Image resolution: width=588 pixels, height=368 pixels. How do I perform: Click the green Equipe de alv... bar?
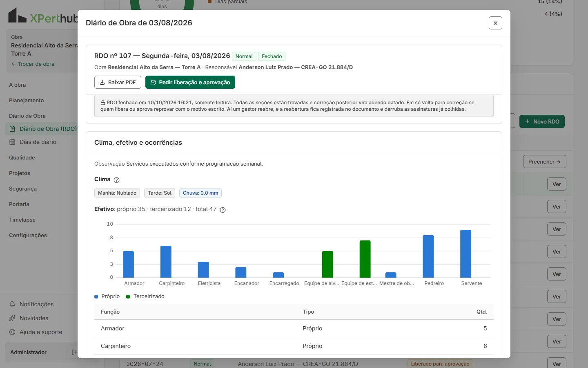pyautogui.click(x=327, y=264)
